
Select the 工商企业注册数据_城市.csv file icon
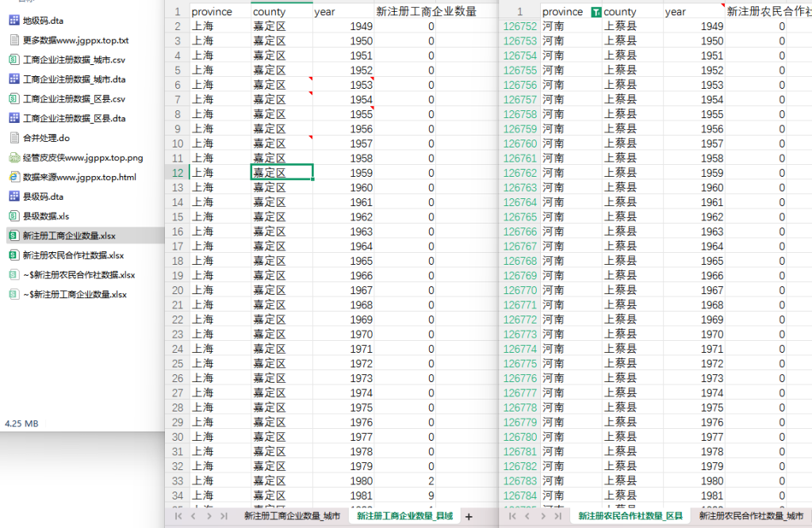click(x=14, y=60)
